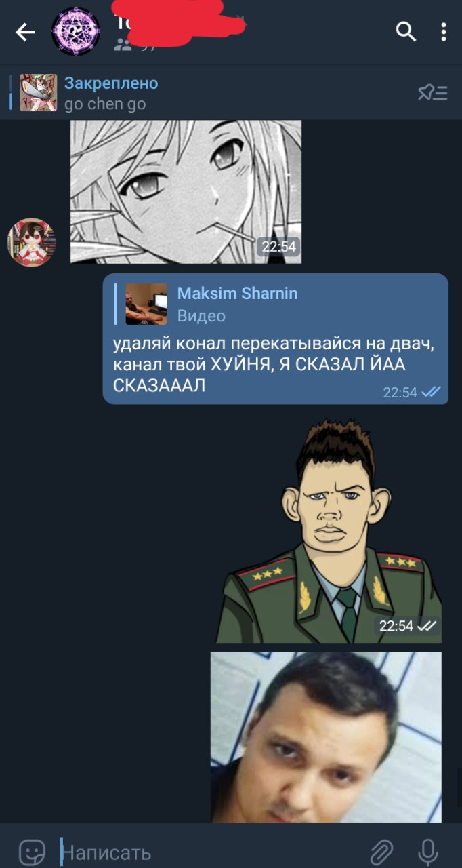Tap the military officer sticker
The image size is (462, 868).
[329, 531]
